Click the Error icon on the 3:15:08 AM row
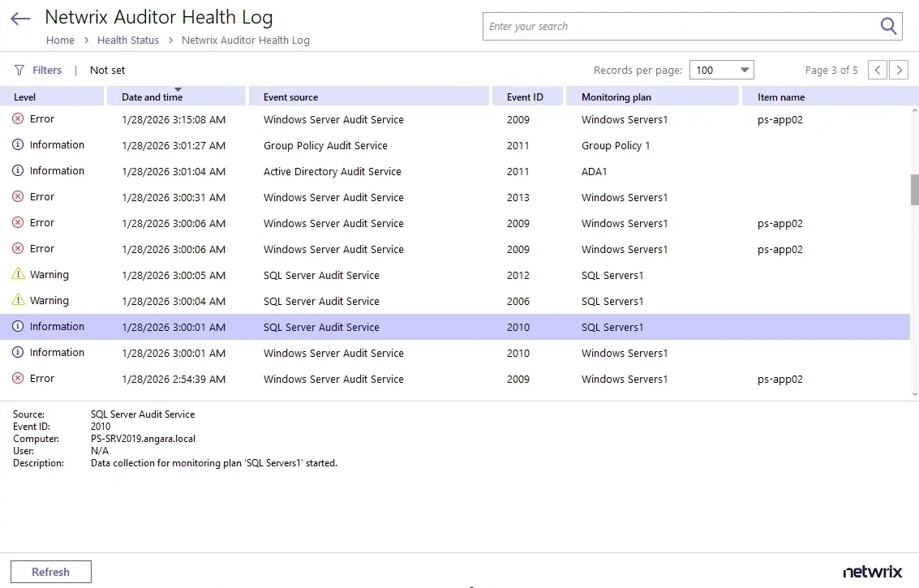Image resolution: width=919 pixels, height=588 pixels. pos(18,118)
